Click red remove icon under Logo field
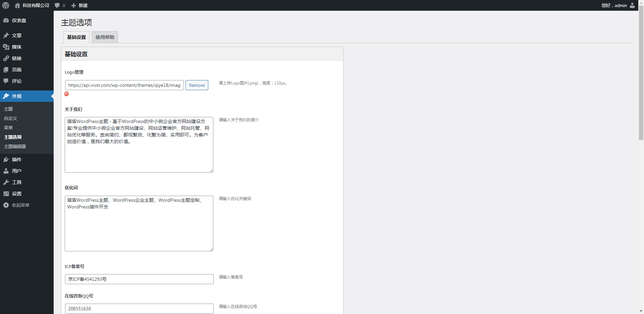The image size is (644, 314). 66,94
